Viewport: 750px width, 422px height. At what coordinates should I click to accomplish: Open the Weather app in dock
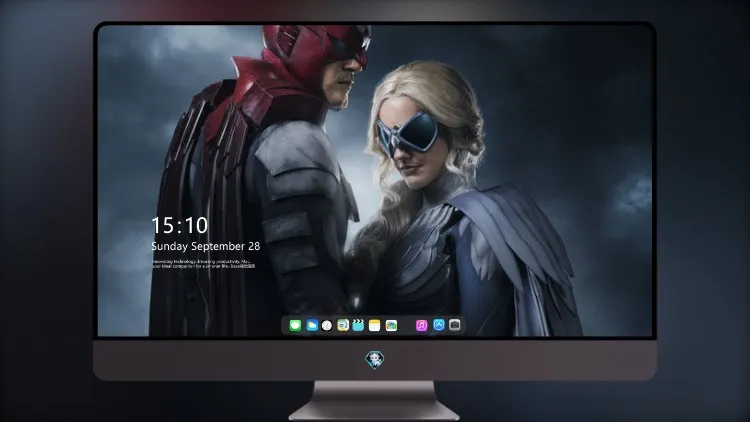pos(312,325)
